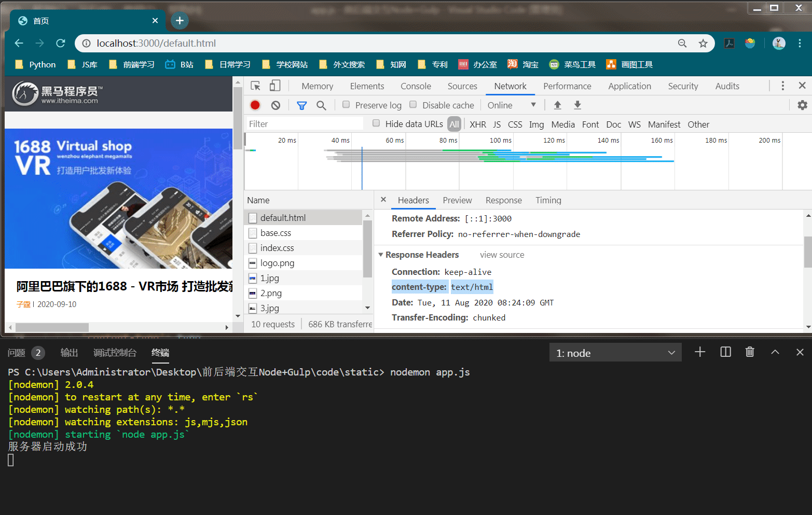Filter requests by Font type
Image resolution: width=812 pixels, height=515 pixels.
coord(590,124)
